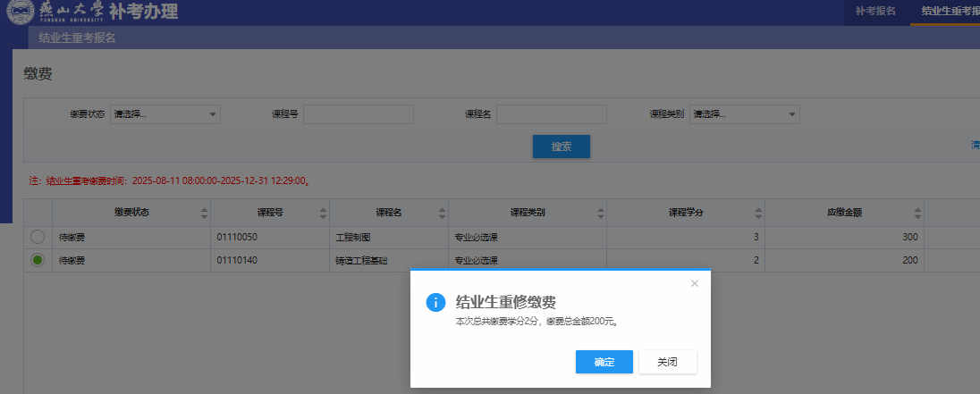Open the 缴费状态 dropdown

pos(165,114)
